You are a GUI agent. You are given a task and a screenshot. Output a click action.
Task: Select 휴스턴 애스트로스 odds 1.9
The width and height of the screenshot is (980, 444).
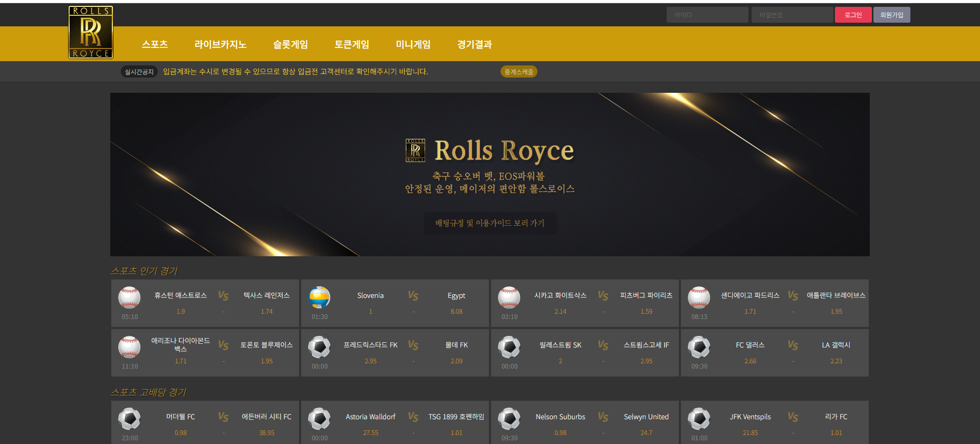180,312
